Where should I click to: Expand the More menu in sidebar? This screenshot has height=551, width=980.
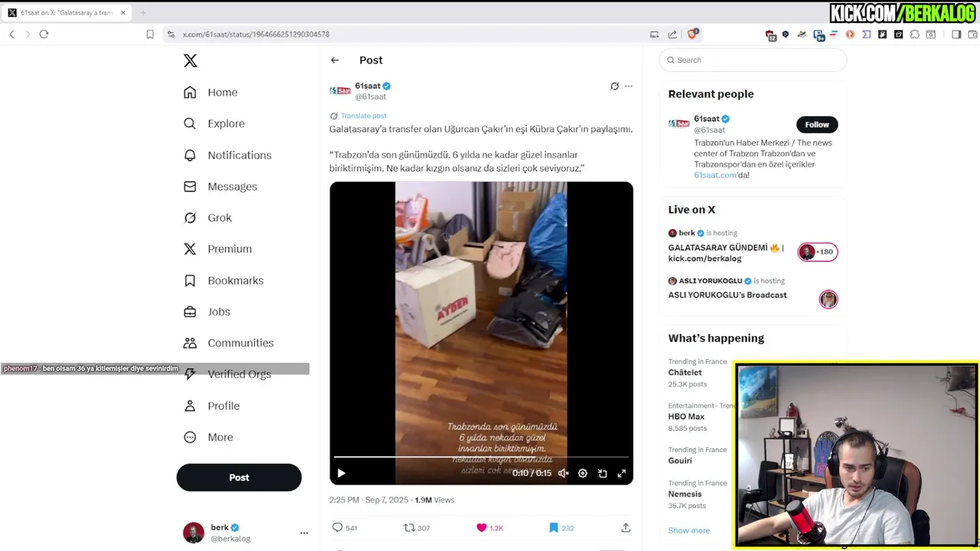coord(208,438)
